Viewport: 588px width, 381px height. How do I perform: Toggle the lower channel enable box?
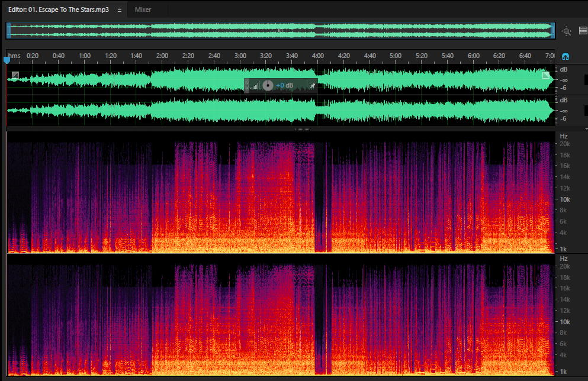(586, 110)
